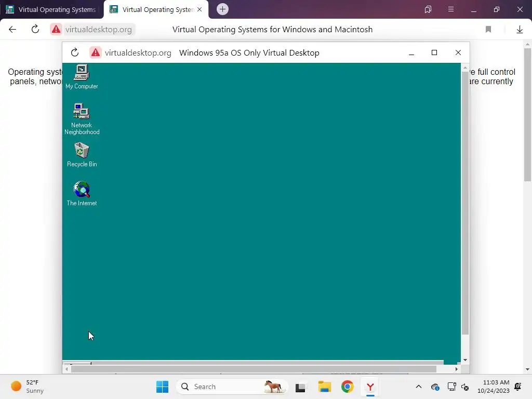Open a new browser tab
The width and height of the screenshot is (532, 399).
222,9
